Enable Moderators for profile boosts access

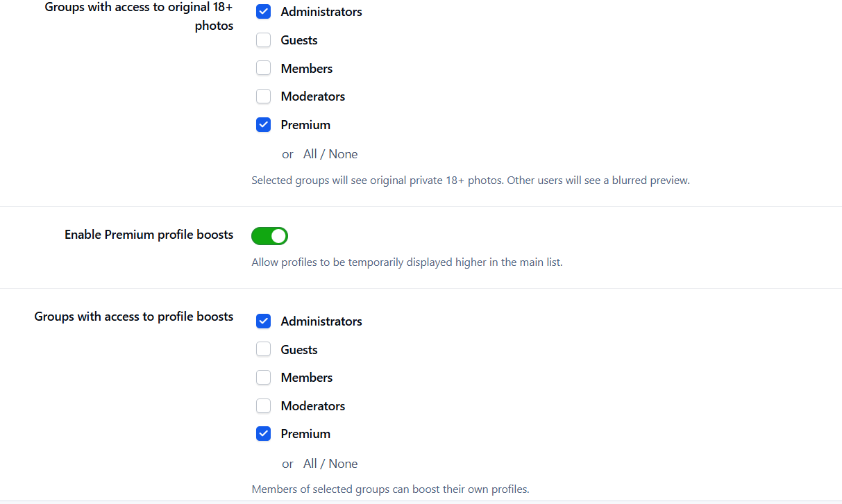264,406
